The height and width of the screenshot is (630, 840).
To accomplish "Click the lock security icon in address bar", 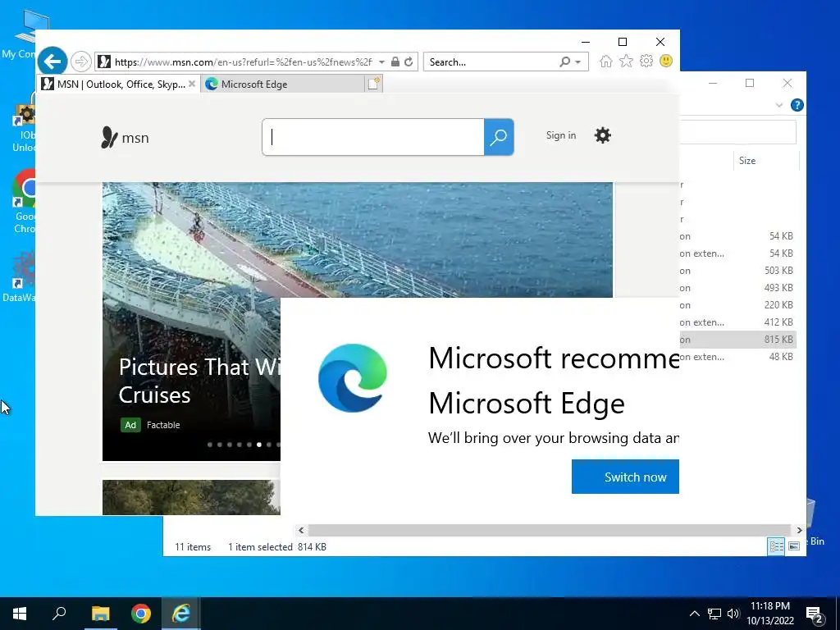I will coord(395,62).
